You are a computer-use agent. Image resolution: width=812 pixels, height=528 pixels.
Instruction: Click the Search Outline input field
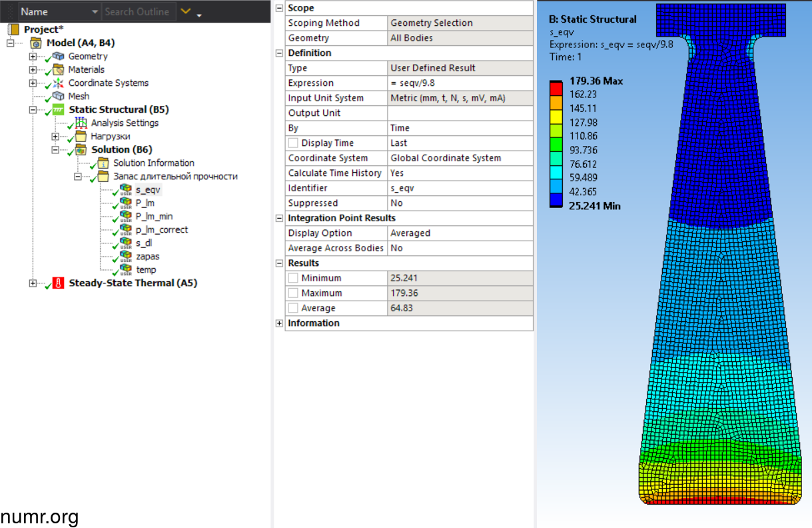[139, 12]
